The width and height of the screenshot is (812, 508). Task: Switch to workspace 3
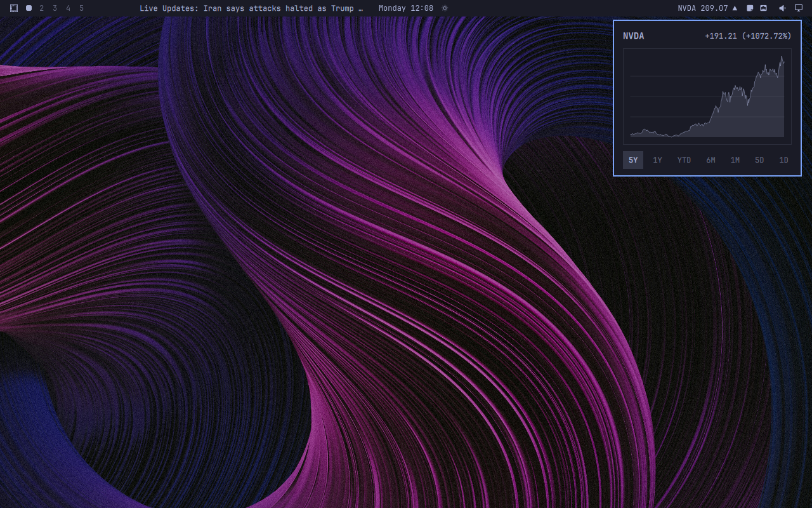(55, 8)
